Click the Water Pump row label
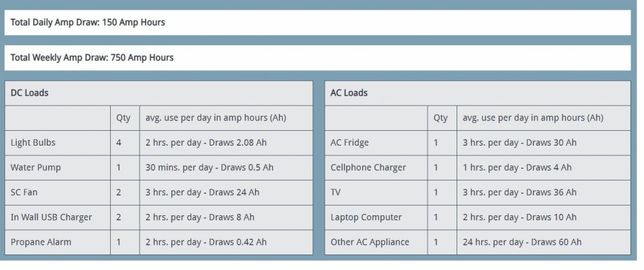Image resolution: width=644 pixels, height=270 pixels. [36, 168]
